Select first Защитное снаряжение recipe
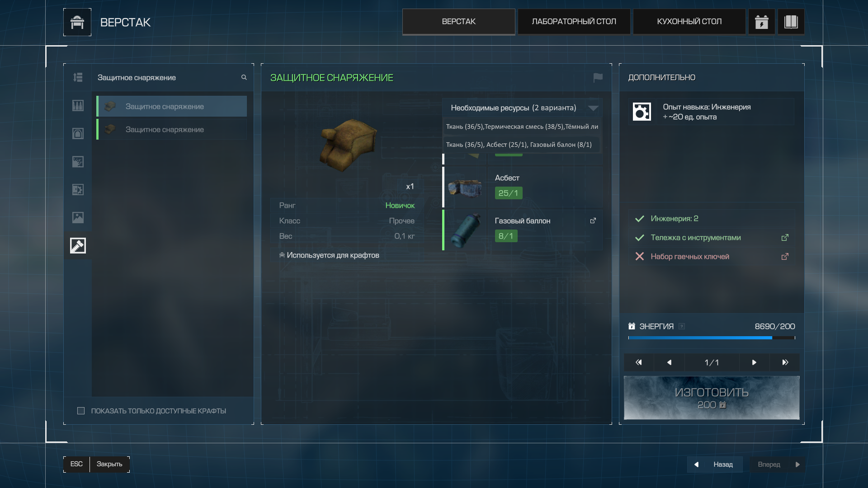 point(172,106)
